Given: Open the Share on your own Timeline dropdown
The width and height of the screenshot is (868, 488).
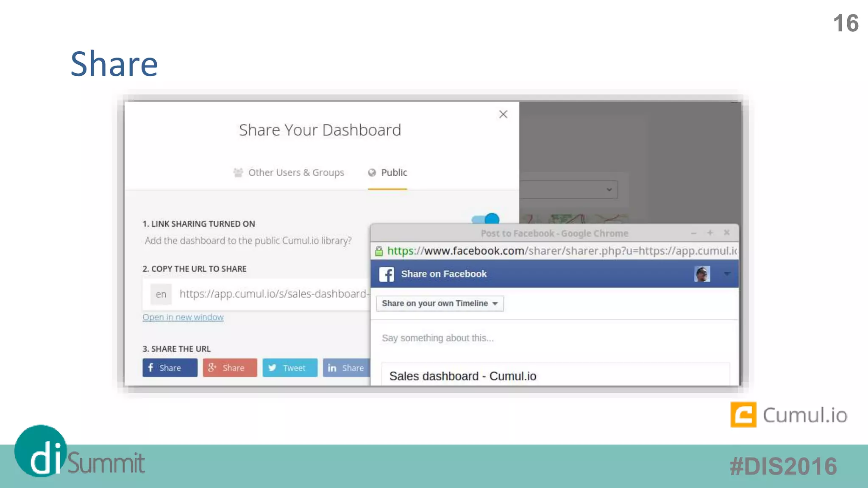Looking at the screenshot, I should pyautogui.click(x=440, y=303).
